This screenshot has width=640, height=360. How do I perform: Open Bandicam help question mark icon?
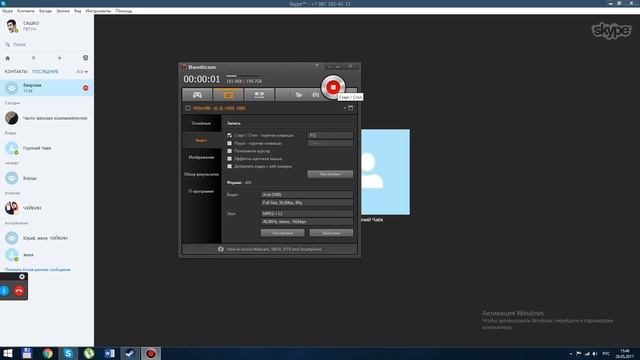pyautogui.click(x=316, y=66)
